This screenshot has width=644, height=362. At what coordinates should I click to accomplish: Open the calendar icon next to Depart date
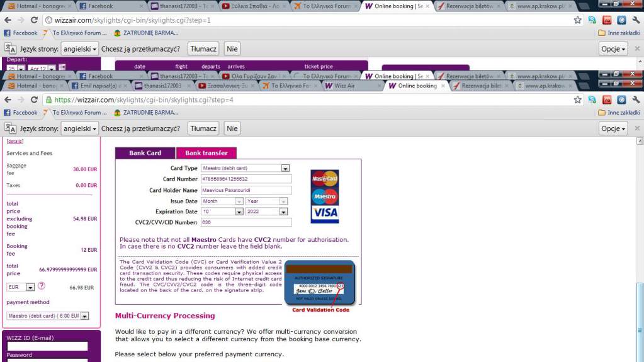click(x=62, y=67)
